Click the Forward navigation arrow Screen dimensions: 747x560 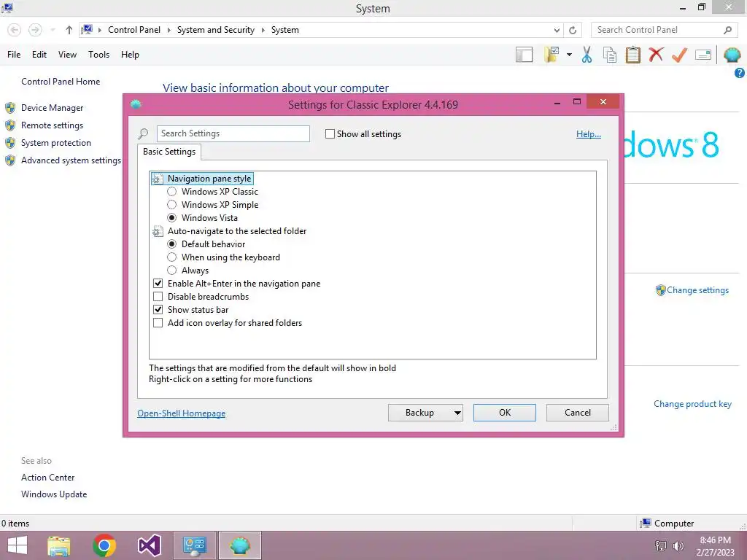click(x=35, y=30)
